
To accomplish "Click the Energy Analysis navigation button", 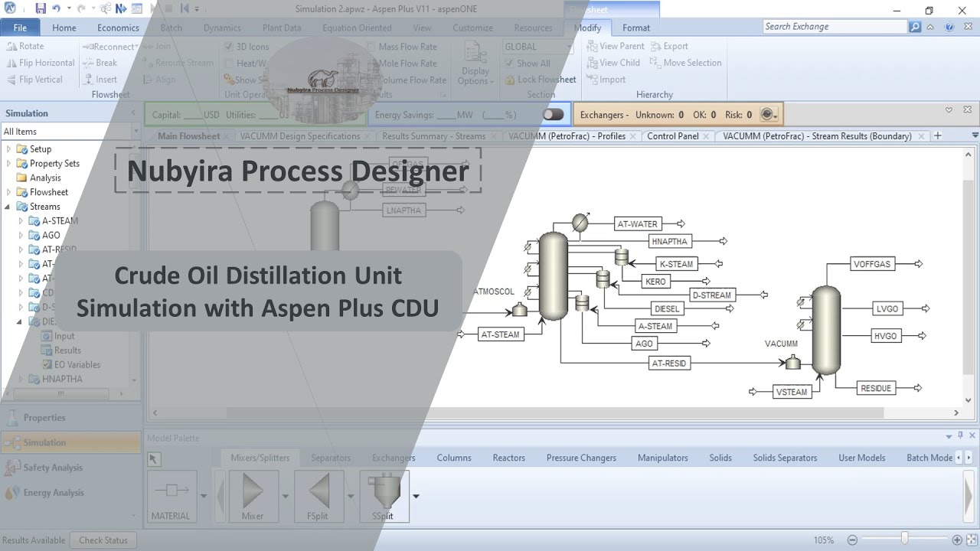I will coord(70,493).
